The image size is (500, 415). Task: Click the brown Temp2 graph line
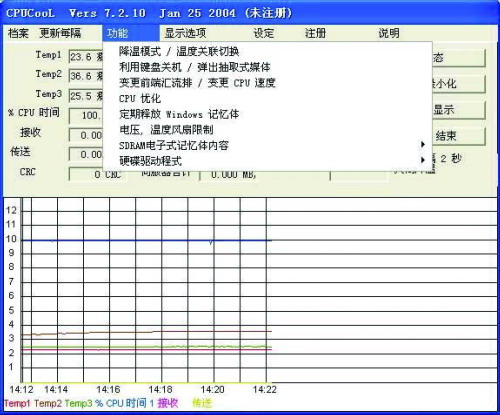click(x=147, y=332)
